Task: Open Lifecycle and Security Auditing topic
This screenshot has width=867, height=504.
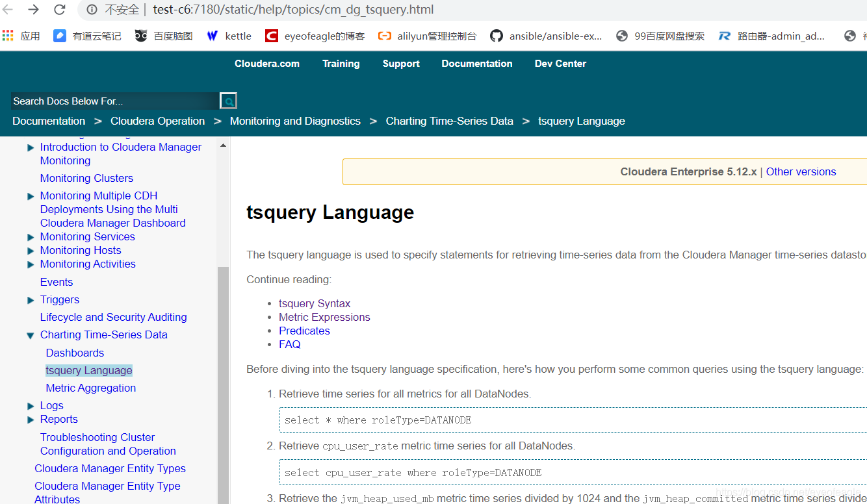Action: point(114,317)
